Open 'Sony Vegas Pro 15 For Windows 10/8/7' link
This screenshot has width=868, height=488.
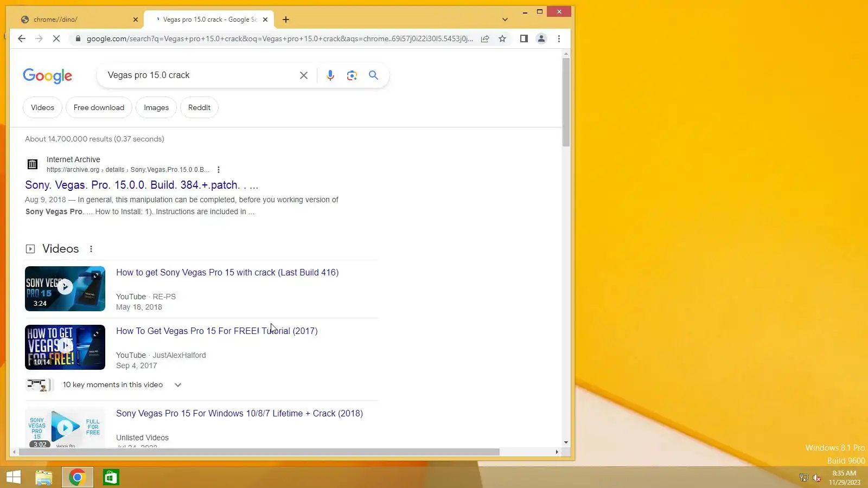click(239, 413)
